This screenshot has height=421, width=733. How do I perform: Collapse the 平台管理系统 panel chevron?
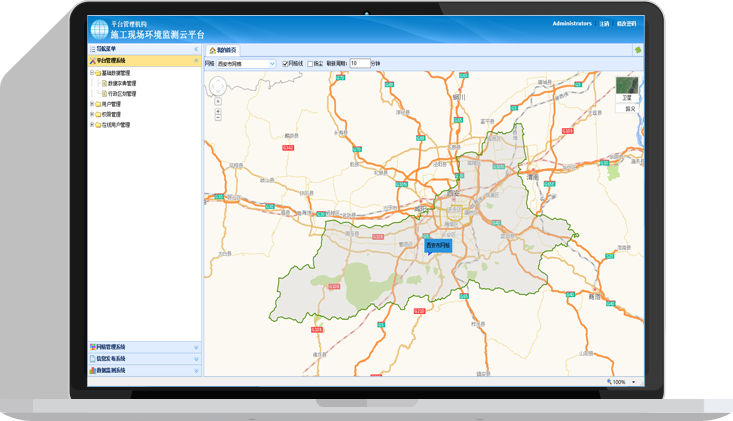[196, 61]
